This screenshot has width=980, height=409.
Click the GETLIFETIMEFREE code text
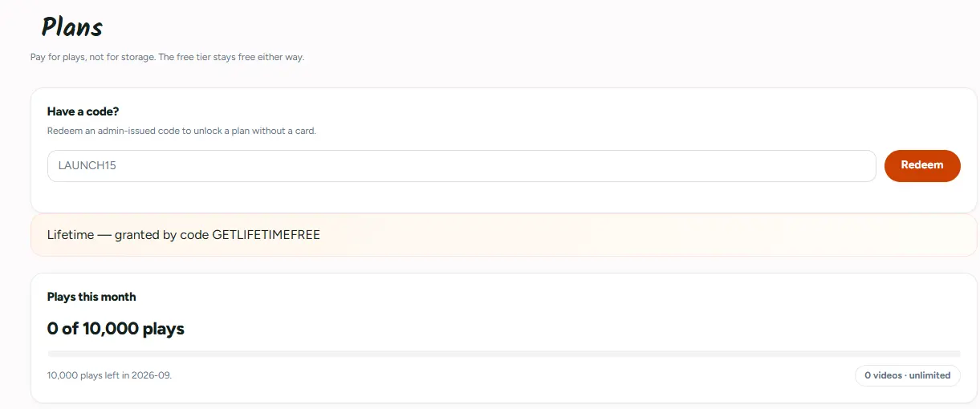pyautogui.click(x=266, y=235)
